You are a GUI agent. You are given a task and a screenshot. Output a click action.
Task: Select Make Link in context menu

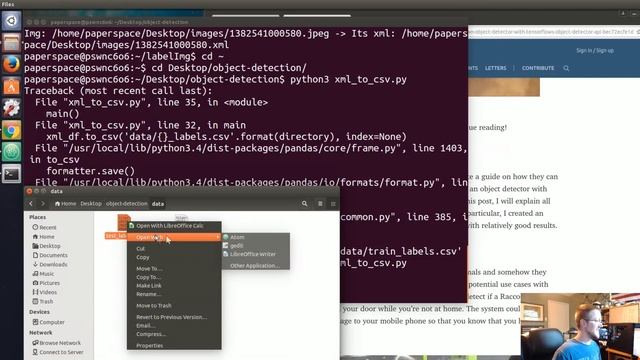tap(174, 286)
